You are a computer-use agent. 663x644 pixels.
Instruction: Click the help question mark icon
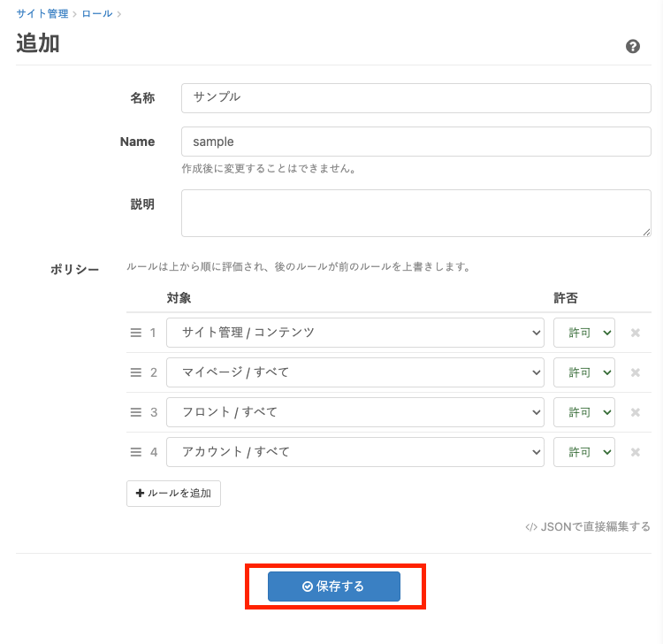point(633,47)
